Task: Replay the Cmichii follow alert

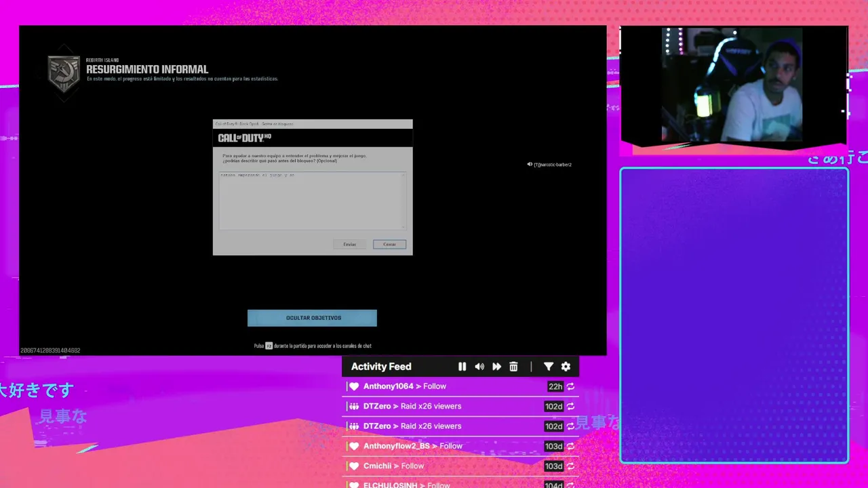Action: tap(570, 466)
